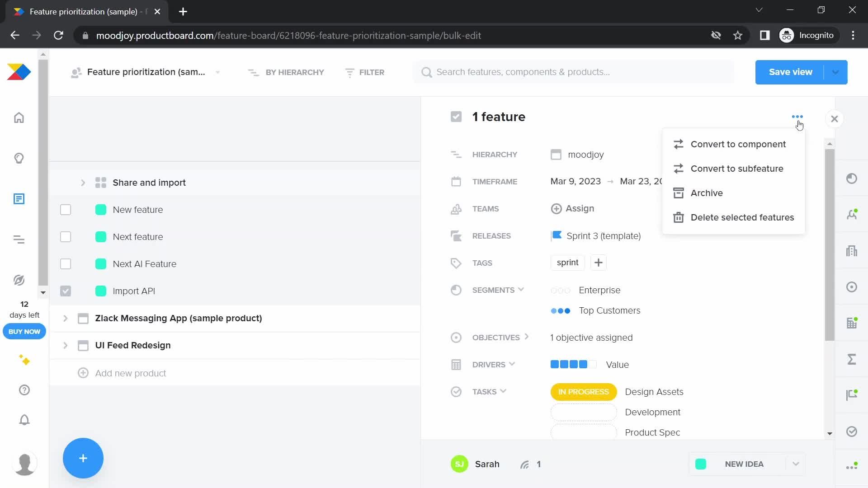Open the user impact icon on right rail
This screenshot has height=488, width=868.
pyautogui.click(x=852, y=215)
